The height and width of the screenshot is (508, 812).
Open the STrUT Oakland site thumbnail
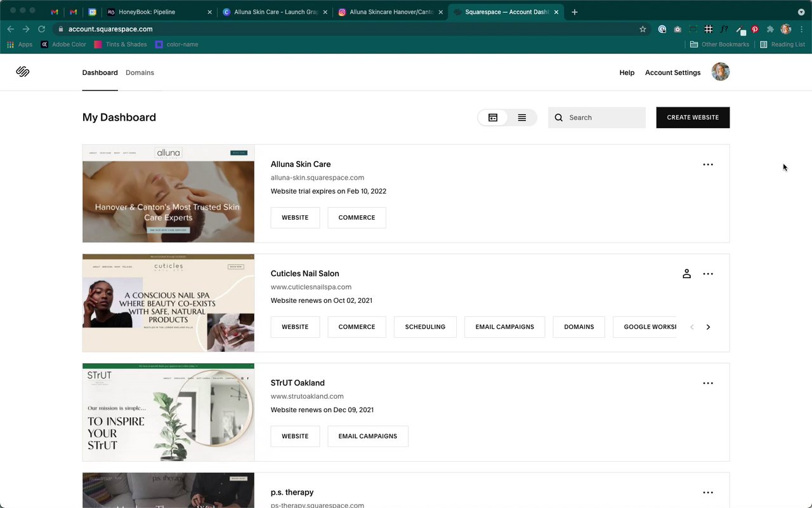coord(168,412)
